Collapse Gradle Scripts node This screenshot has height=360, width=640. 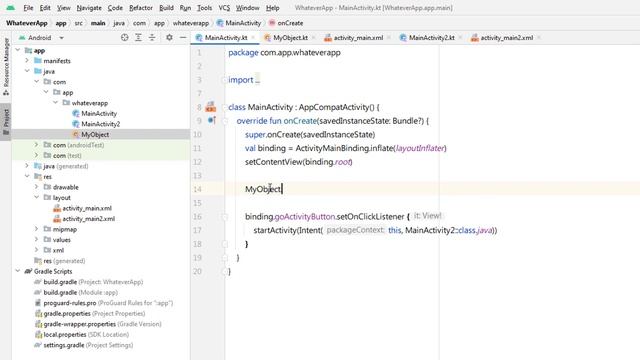18,271
